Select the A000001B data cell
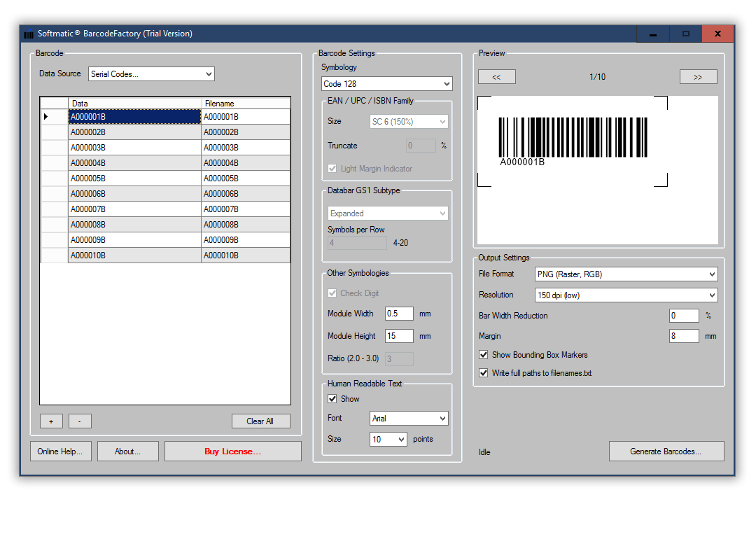This screenshot has height=546, width=756. pyautogui.click(x=134, y=117)
